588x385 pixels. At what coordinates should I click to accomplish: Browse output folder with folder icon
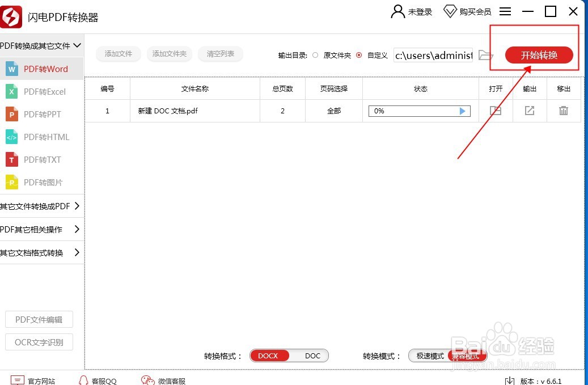pyautogui.click(x=485, y=56)
